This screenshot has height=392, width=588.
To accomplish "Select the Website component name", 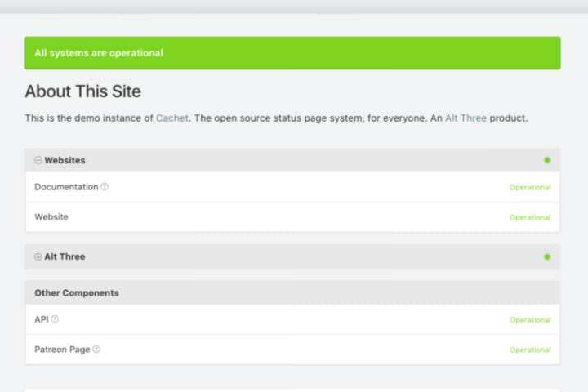I will (51, 216).
